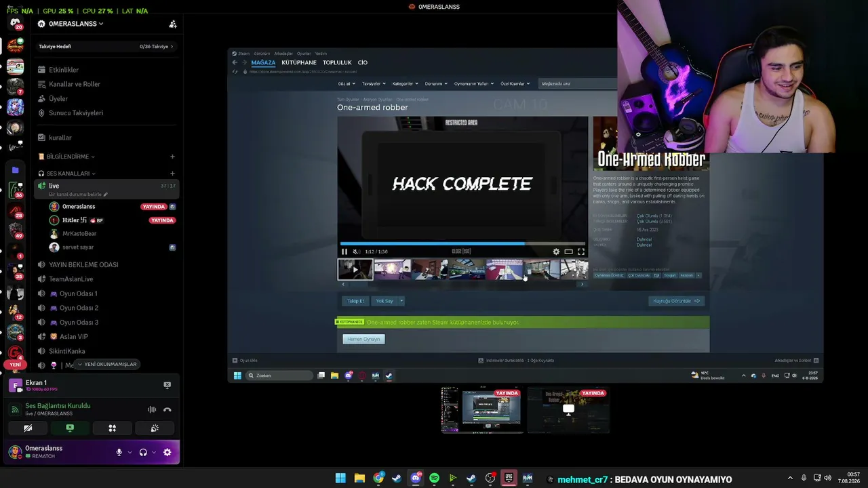Invite people to the OMERASLANSS server

coord(173,24)
